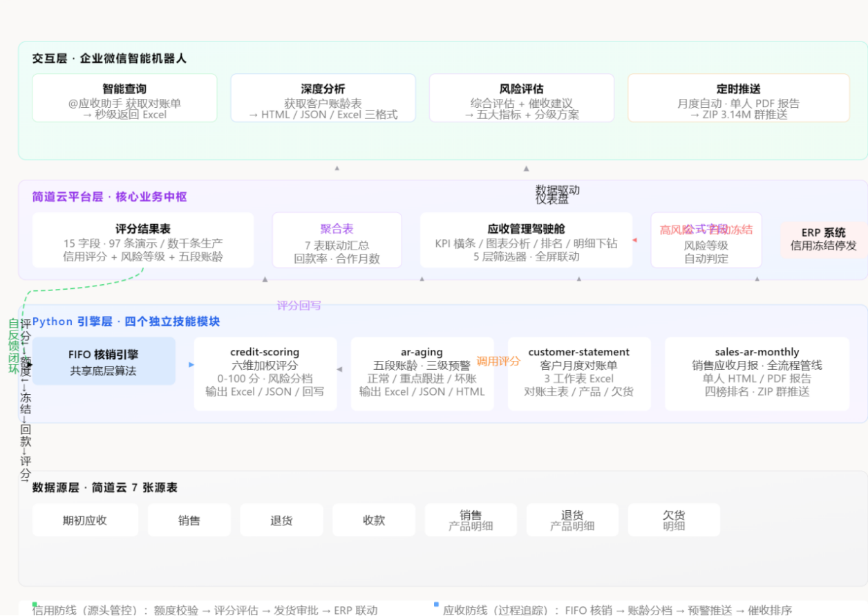Click the 销售 产品明细 source table
Screen dimensions: 868x616
point(471,520)
